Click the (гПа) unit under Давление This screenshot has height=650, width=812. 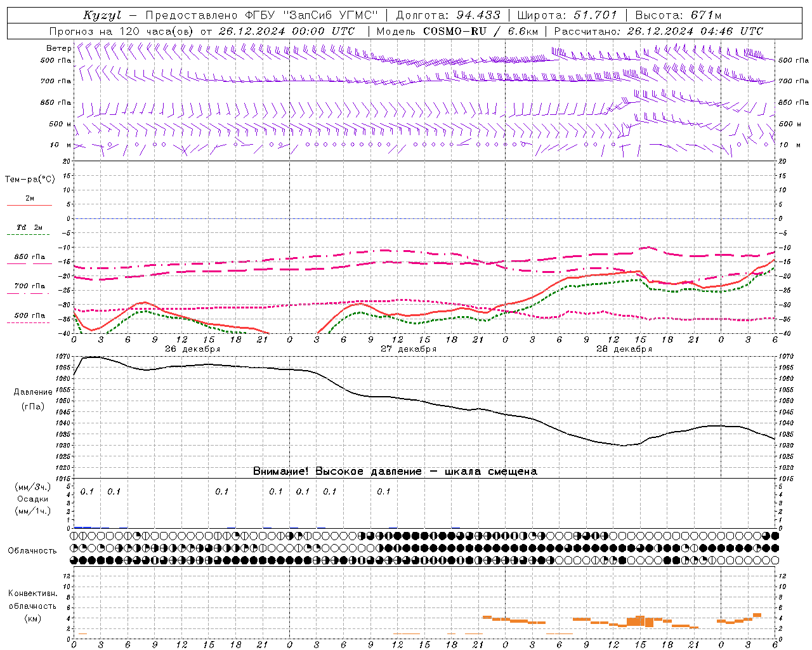pyautogui.click(x=33, y=406)
